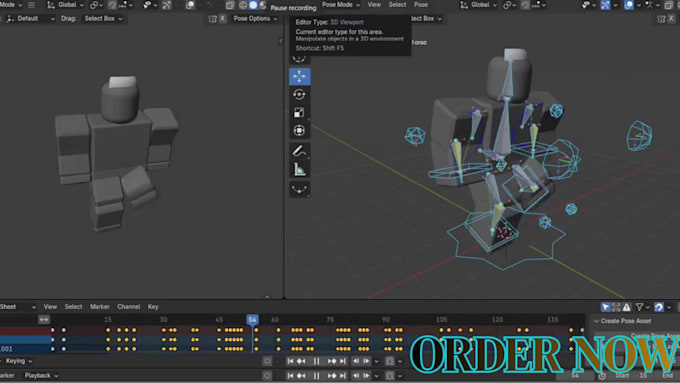680x383 pixels.
Task: Open Global orientation dropdown in left header
Action: [65, 5]
